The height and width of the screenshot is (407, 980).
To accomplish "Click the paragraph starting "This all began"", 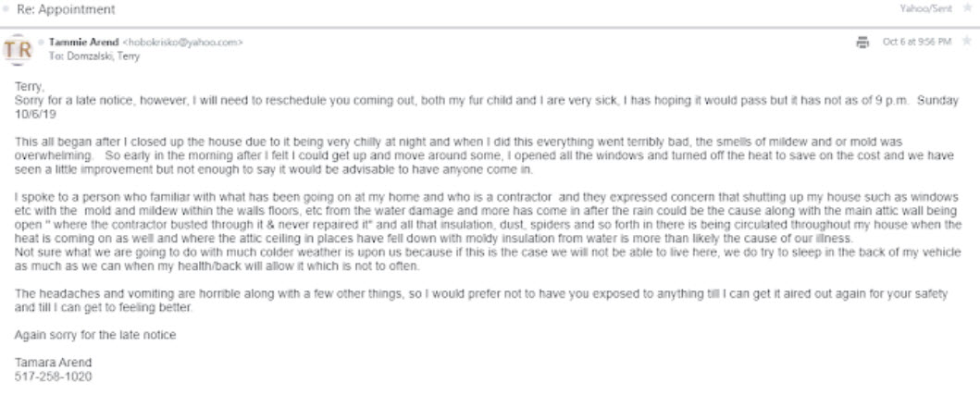I will (x=484, y=155).
